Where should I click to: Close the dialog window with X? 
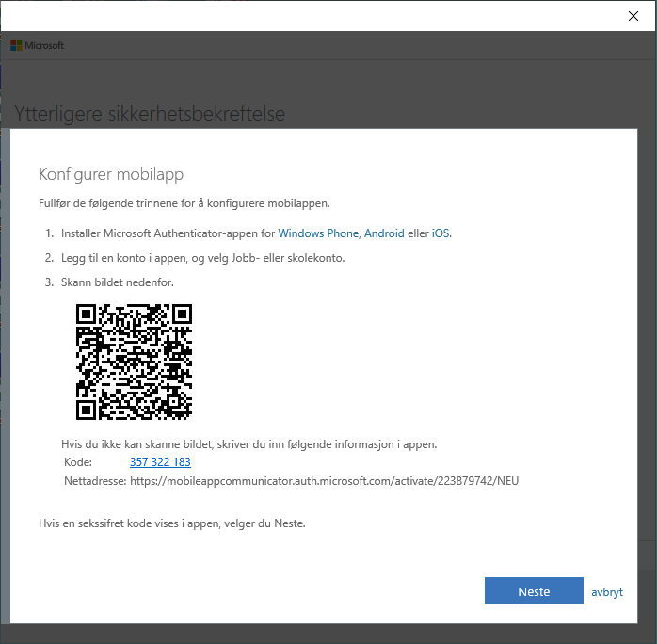[x=633, y=15]
